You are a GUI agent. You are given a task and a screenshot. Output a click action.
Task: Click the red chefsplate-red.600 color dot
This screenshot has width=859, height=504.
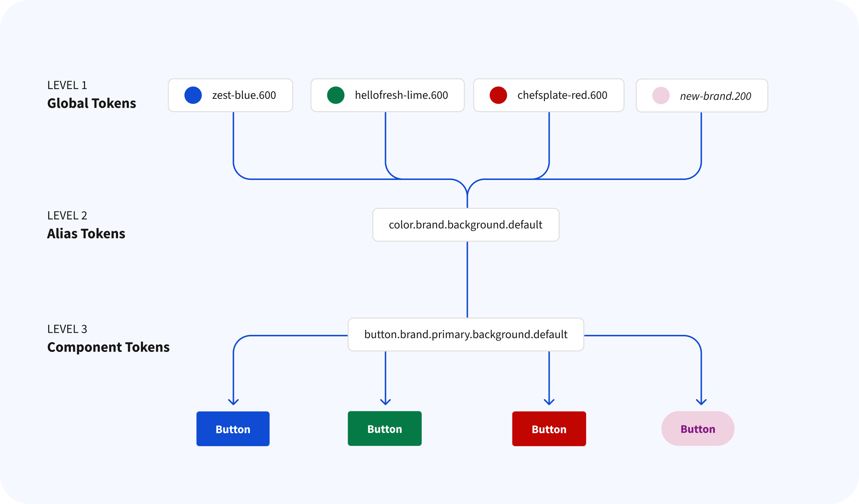click(x=498, y=95)
